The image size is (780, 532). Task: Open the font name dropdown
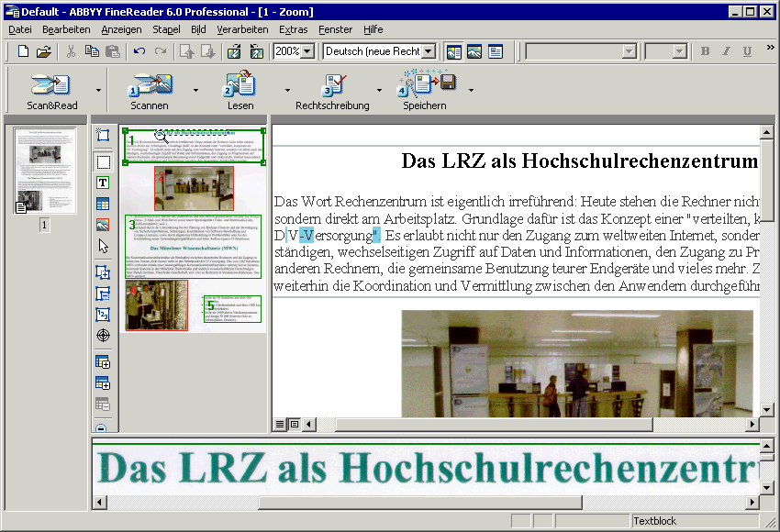pyautogui.click(x=630, y=51)
